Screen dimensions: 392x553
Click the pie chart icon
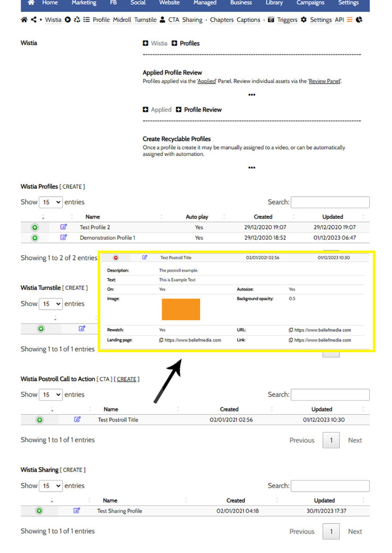pos(359,20)
